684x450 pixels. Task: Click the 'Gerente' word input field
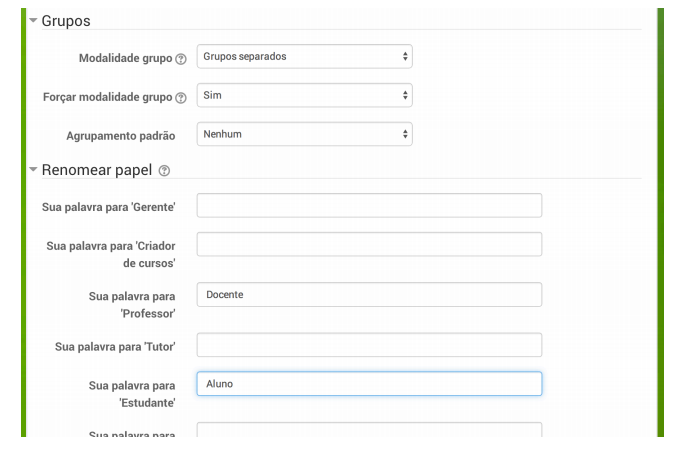pyautogui.click(x=369, y=205)
